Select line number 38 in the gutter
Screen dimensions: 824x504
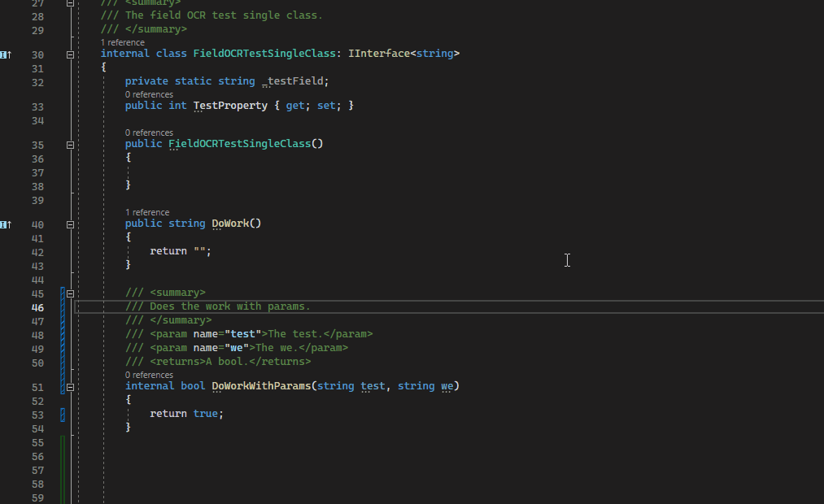[38, 187]
